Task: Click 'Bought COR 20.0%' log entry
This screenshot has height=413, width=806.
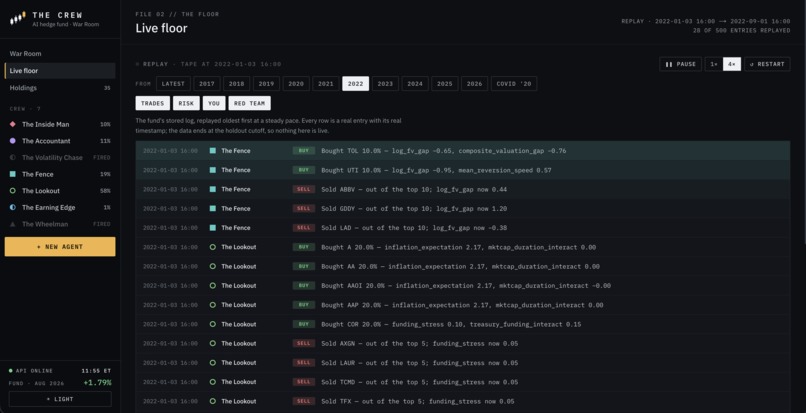Action: click(x=463, y=324)
